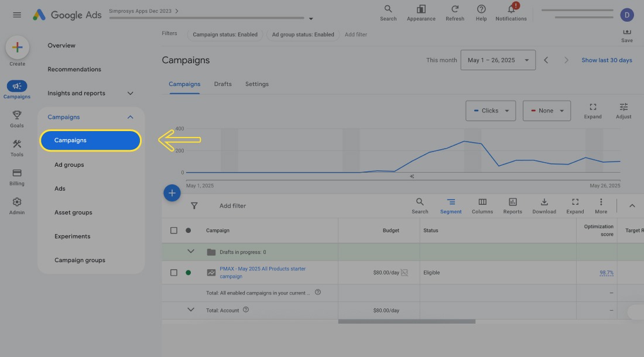The height and width of the screenshot is (357, 644).
Task: Select the Campaigns tab
Action: [184, 84]
